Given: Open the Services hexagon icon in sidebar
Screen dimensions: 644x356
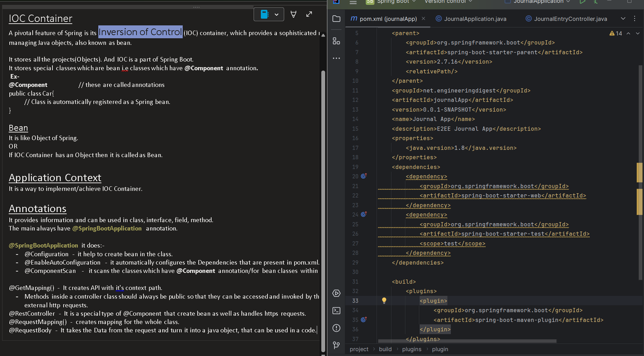Looking at the screenshot, I should pyautogui.click(x=336, y=293).
